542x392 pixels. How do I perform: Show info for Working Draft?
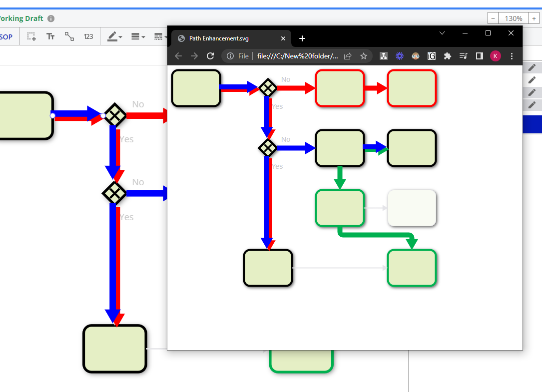51,18
